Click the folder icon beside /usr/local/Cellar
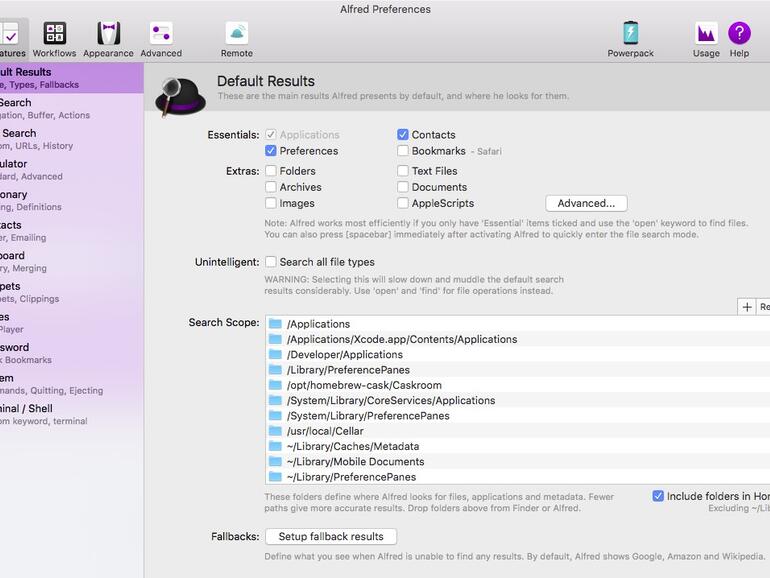 [x=276, y=431]
